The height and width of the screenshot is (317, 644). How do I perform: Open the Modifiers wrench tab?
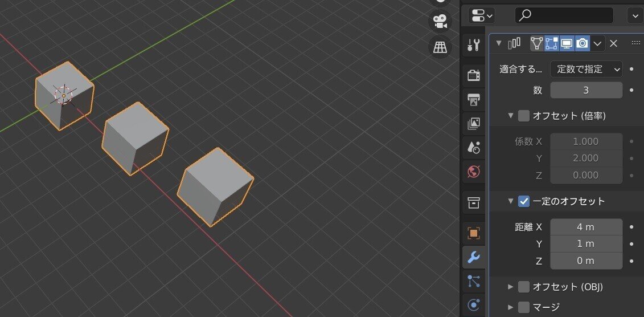(474, 257)
